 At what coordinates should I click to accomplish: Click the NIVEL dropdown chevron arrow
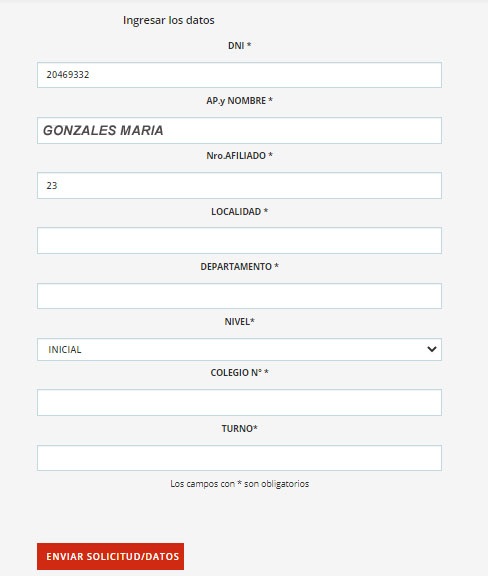pyautogui.click(x=432, y=349)
